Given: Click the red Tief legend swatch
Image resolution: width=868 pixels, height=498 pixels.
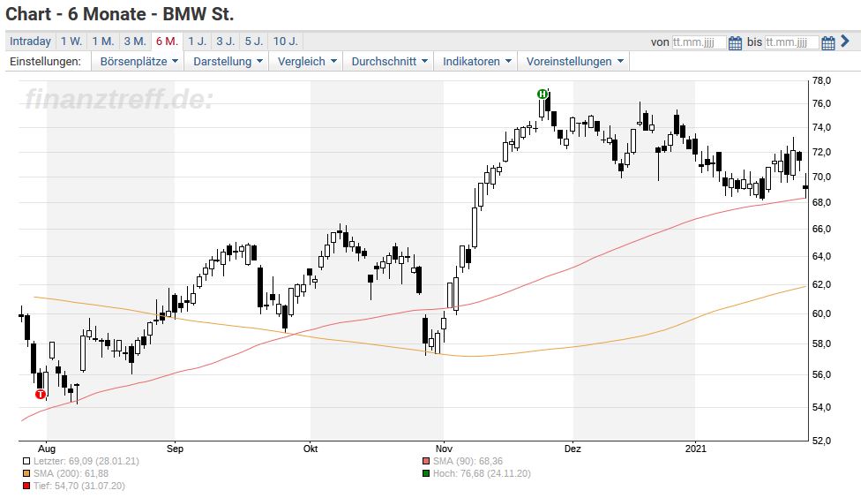Looking at the screenshot, I should 26,486.
